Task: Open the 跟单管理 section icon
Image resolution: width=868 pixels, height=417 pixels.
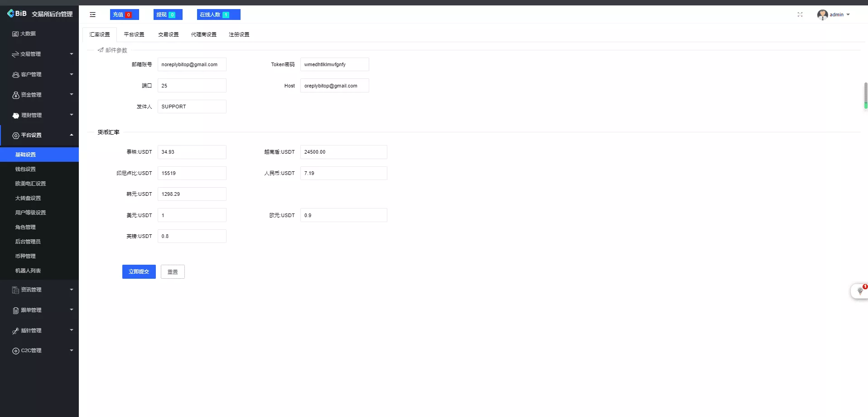Action: pos(15,310)
